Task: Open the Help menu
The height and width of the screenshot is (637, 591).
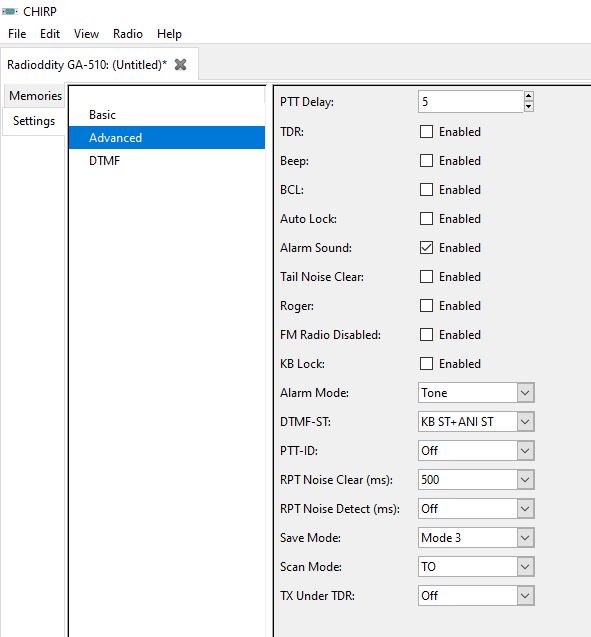Action: pyautogui.click(x=169, y=34)
